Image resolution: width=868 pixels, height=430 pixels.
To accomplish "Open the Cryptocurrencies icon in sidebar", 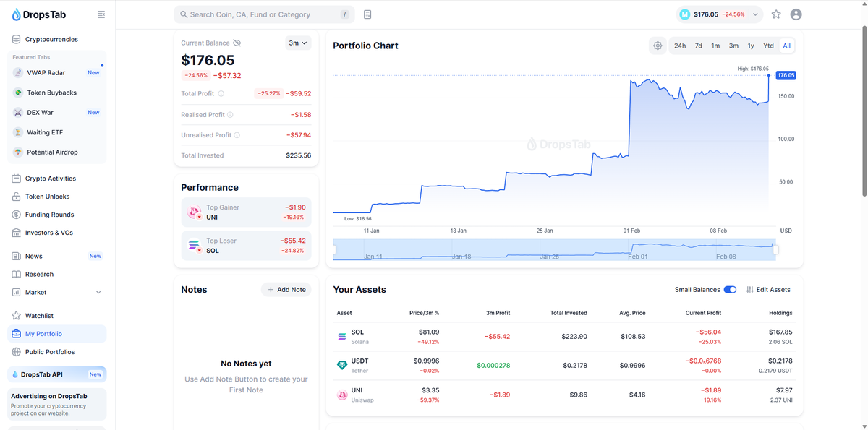I will (16, 39).
